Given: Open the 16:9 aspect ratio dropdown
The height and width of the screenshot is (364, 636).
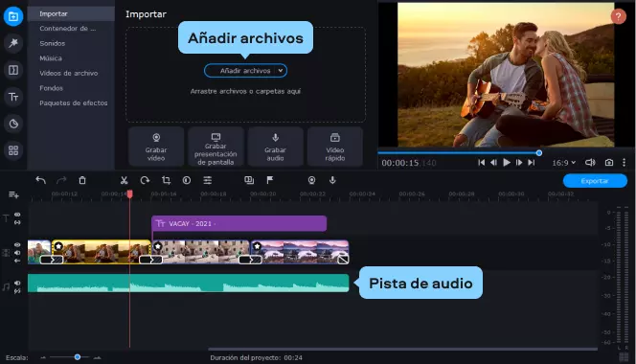Looking at the screenshot, I should click(564, 163).
